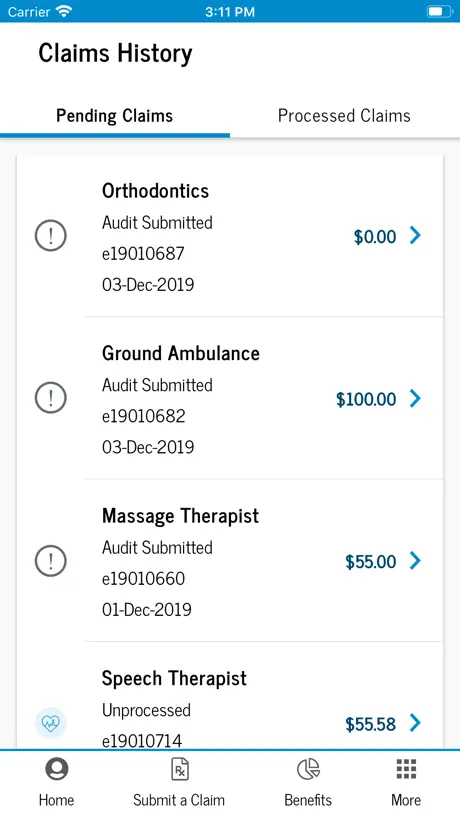Viewport: 460px width, 818px height.
Task: Open the Benefits pie chart icon
Action: pyautogui.click(x=308, y=769)
